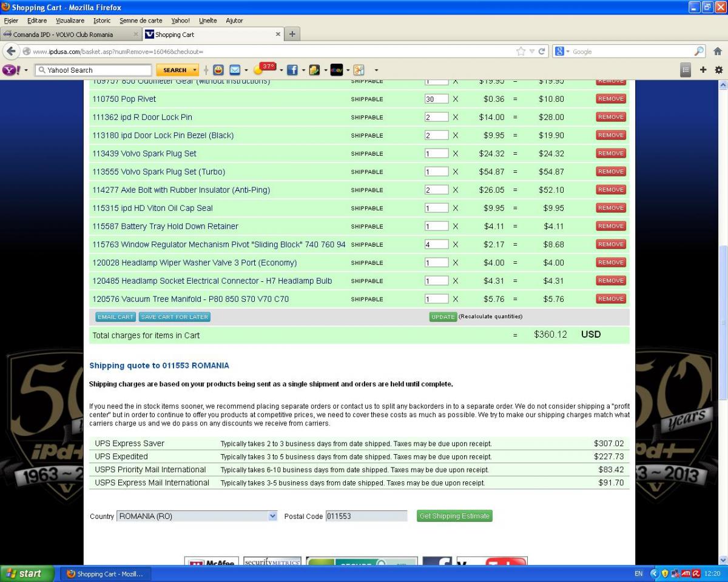
Task: Close the Shopping Cart tab
Action: click(x=278, y=35)
